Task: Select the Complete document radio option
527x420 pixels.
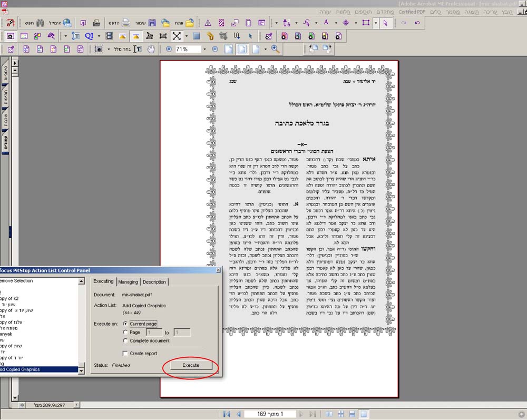Action: [125, 340]
